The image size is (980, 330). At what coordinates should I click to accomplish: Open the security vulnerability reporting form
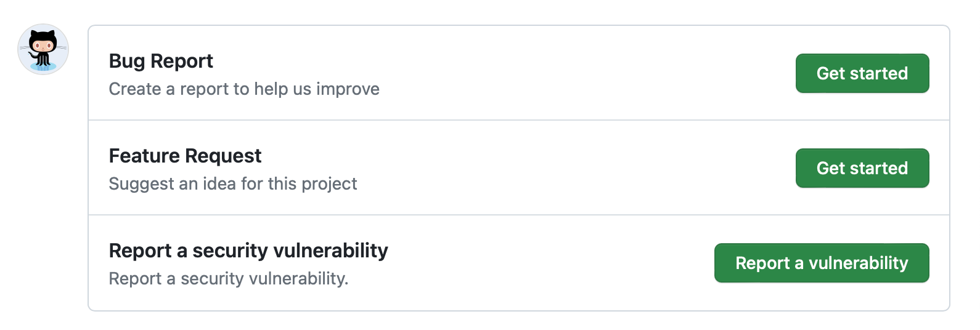coord(821,263)
